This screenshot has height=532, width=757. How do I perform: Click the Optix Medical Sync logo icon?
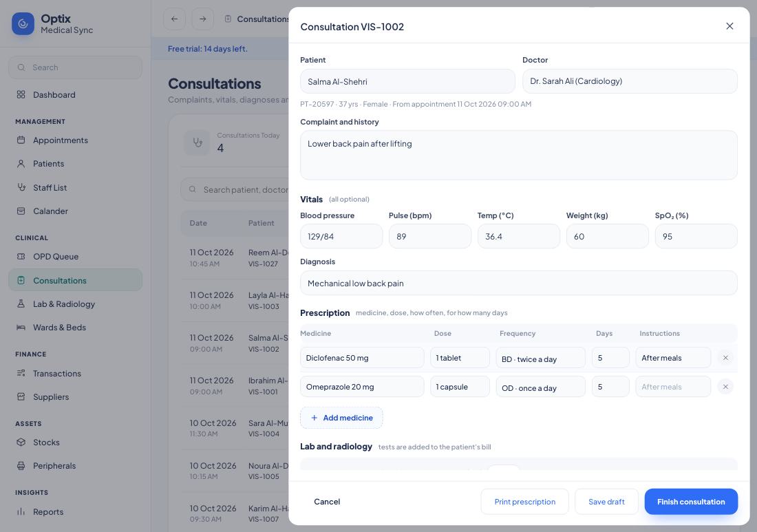(23, 23)
